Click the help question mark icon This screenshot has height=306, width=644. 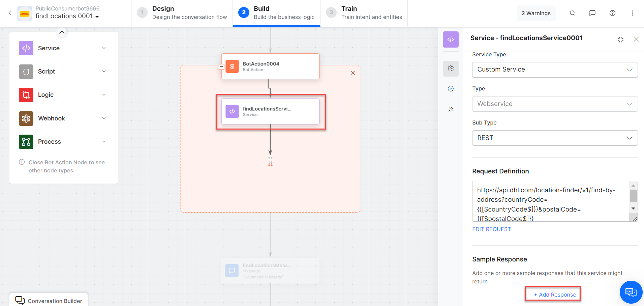tap(612, 13)
